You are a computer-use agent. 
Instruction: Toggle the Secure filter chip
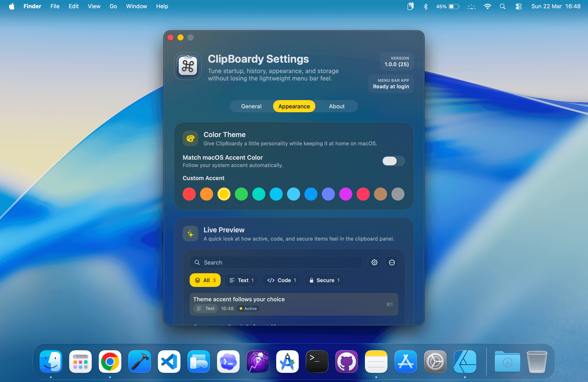[324, 280]
